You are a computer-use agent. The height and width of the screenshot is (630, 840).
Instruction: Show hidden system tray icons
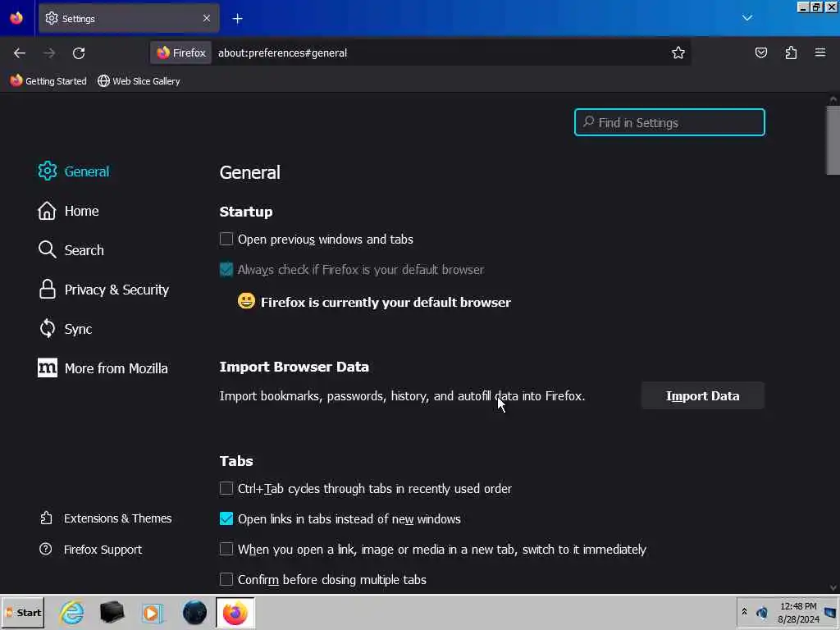pyautogui.click(x=744, y=612)
